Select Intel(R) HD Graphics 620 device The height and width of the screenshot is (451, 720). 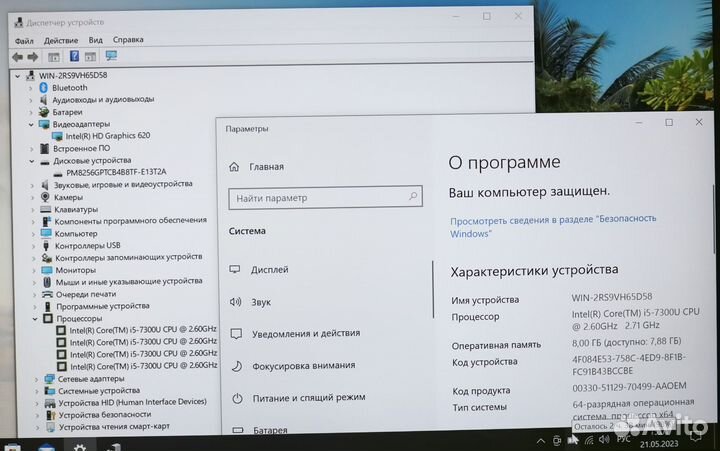coord(107,136)
